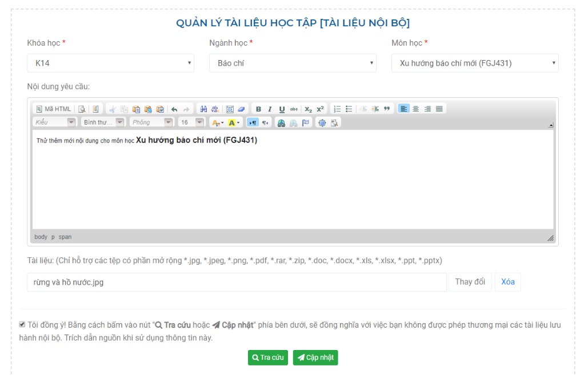Apply italic formatting in editor toolbar
588x382 pixels.
click(270, 109)
